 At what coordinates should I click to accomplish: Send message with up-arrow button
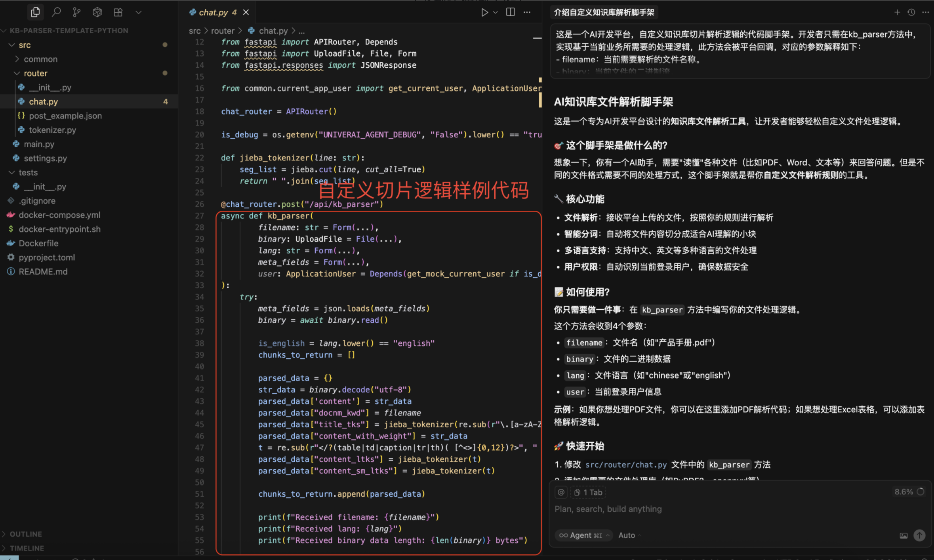pos(919,535)
